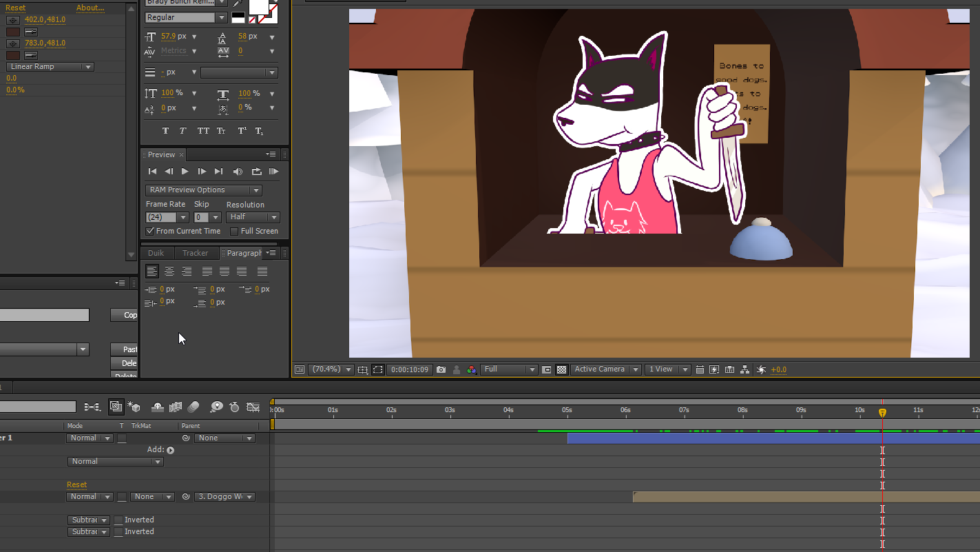Screen dimensions: 980x552
Task: Open the composition mini-flowchart in timeline
Action: pyautogui.click(x=92, y=407)
